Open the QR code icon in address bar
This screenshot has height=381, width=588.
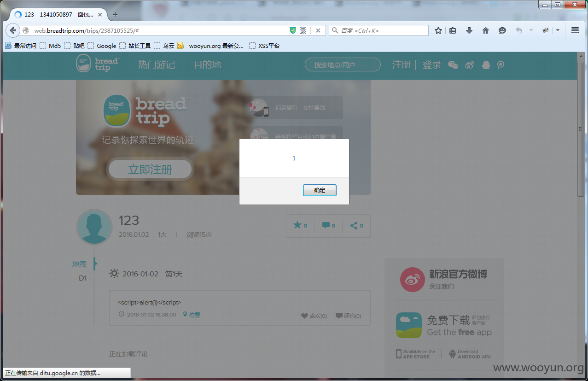click(x=303, y=30)
